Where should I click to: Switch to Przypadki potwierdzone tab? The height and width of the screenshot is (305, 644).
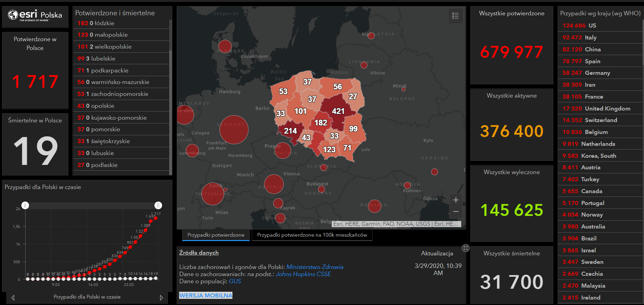tap(216, 235)
